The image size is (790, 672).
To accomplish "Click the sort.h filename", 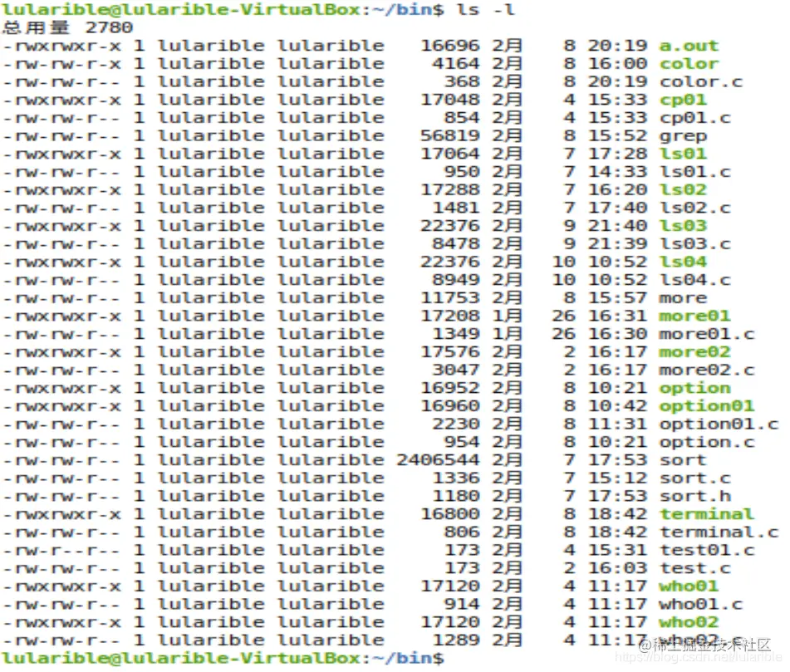I will 694,496.
